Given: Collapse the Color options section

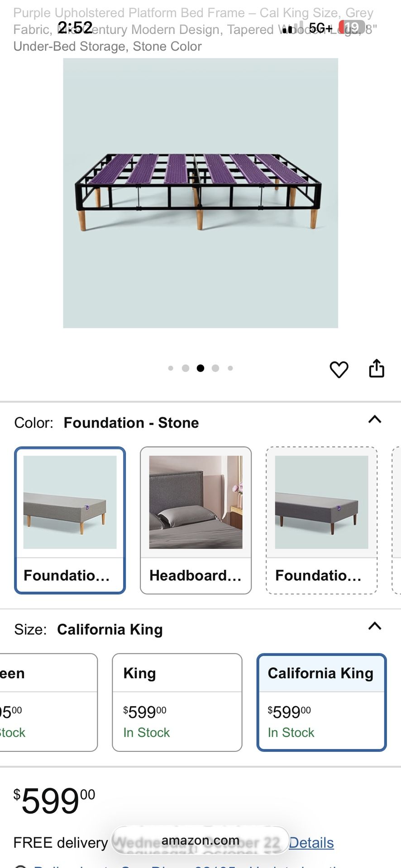Looking at the screenshot, I should (x=375, y=420).
